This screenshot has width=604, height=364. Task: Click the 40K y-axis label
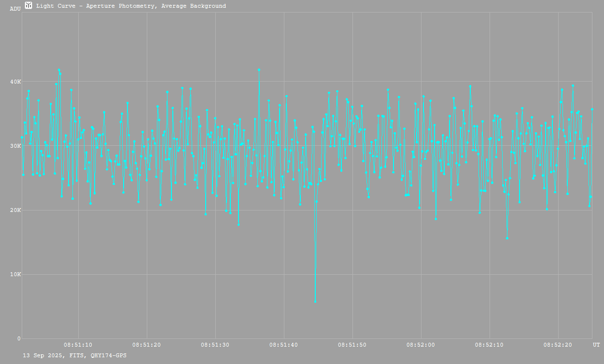tap(16, 82)
